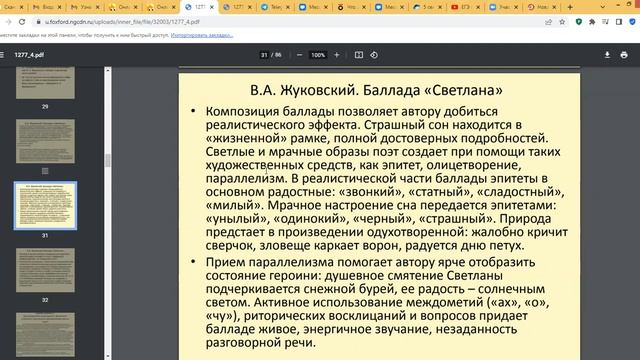Zoom out the PDF with minus button
Screen dimensions: 640x360
coord(299,55)
